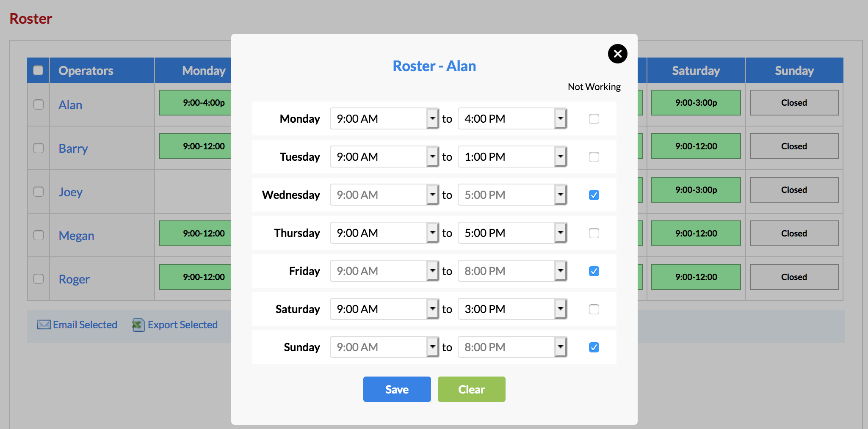Open Friday start time dropdown
This screenshot has height=429, width=868.
pyautogui.click(x=384, y=271)
